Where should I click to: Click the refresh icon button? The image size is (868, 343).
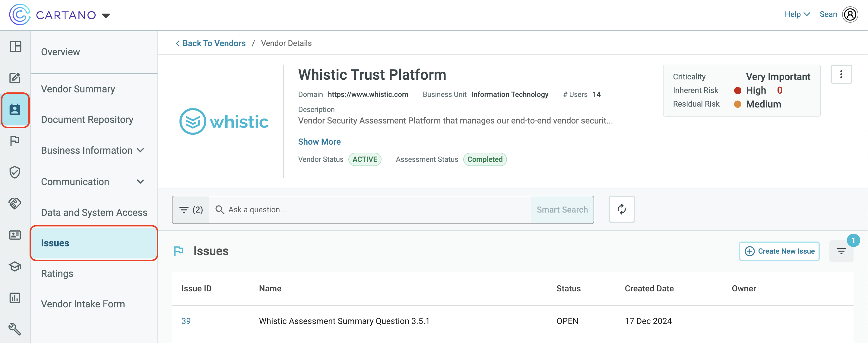click(621, 210)
